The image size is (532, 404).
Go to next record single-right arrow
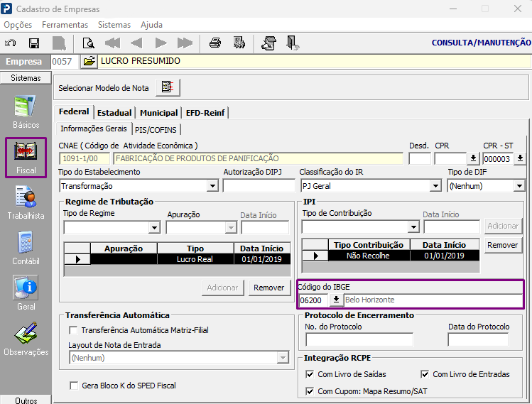tap(161, 43)
